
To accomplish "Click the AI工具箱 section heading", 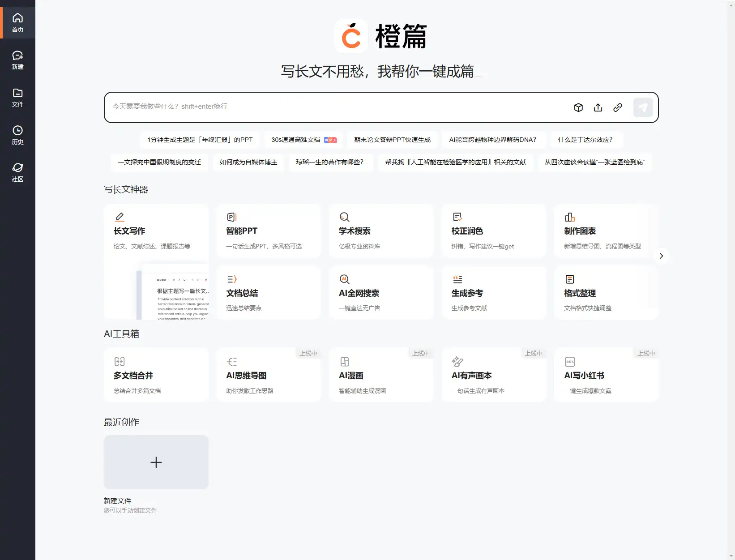I will (x=121, y=334).
